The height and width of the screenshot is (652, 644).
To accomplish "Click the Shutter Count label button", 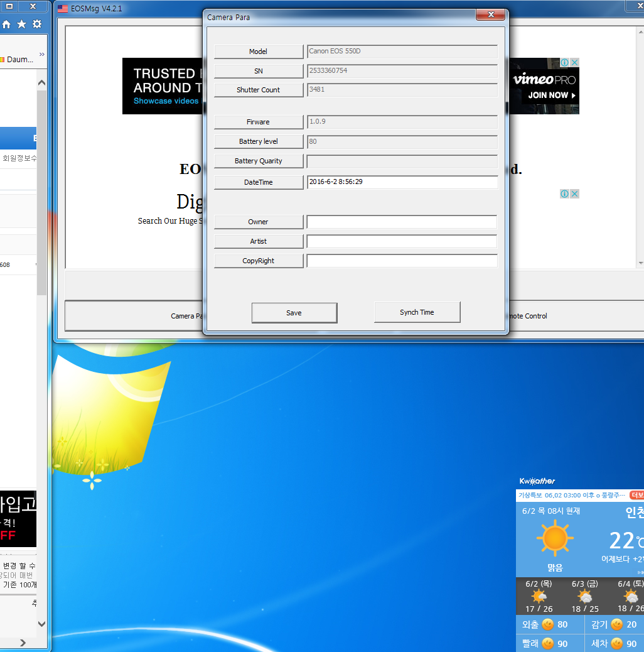I will point(258,90).
